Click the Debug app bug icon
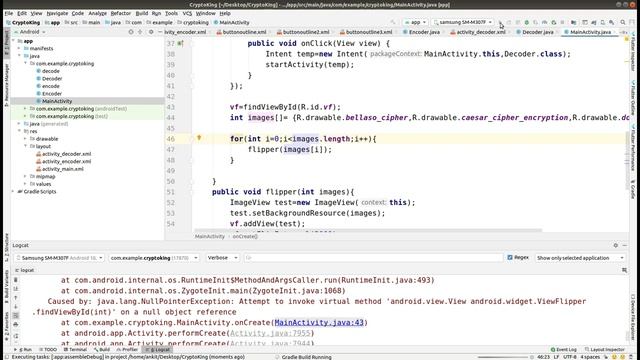 pos(527,22)
